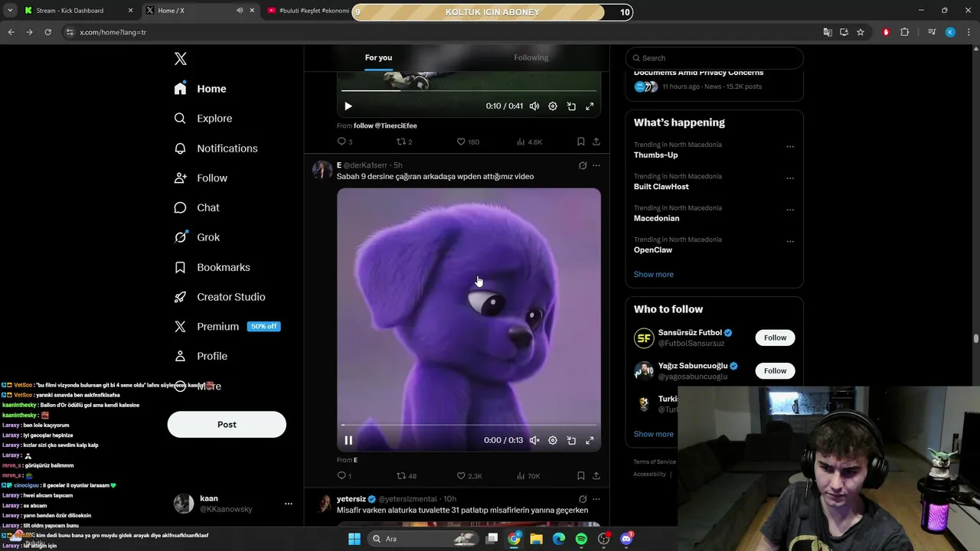This screenshot has height=551, width=980.
Task: Open the X logo home link
Action: pyautogui.click(x=181, y=59)
